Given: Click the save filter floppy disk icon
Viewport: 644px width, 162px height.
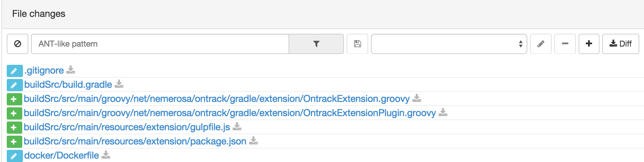Looking at the screenshot, I should tap(357, 44).
